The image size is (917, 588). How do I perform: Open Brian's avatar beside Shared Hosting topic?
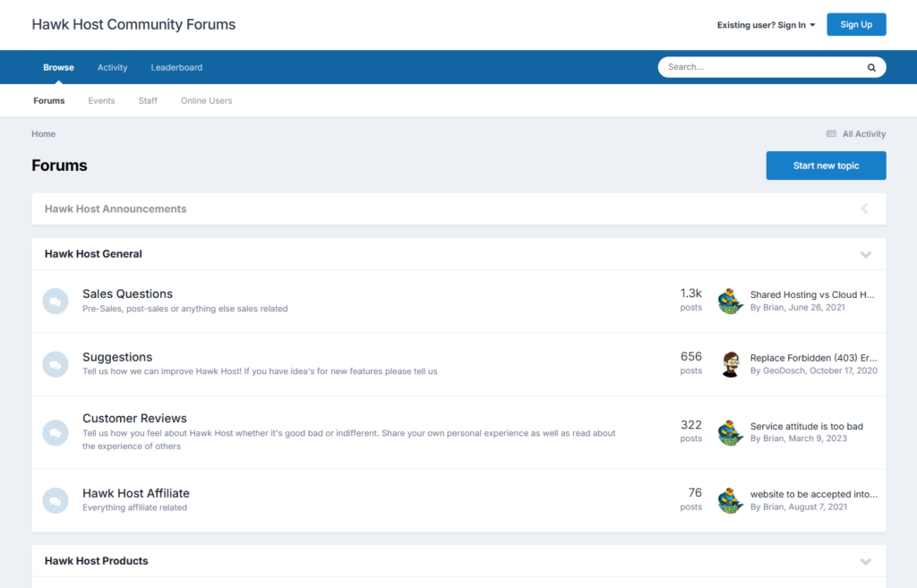point(730,301)
